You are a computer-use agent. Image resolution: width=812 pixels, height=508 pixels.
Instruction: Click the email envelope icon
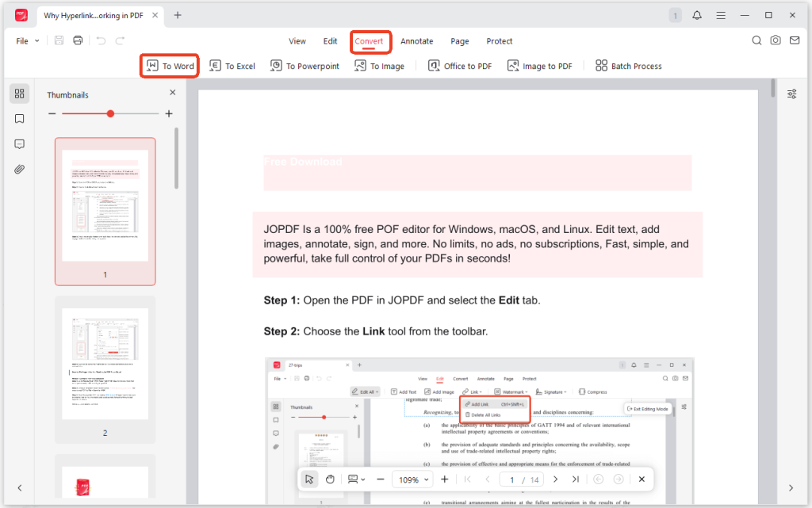tap(795, 40)
